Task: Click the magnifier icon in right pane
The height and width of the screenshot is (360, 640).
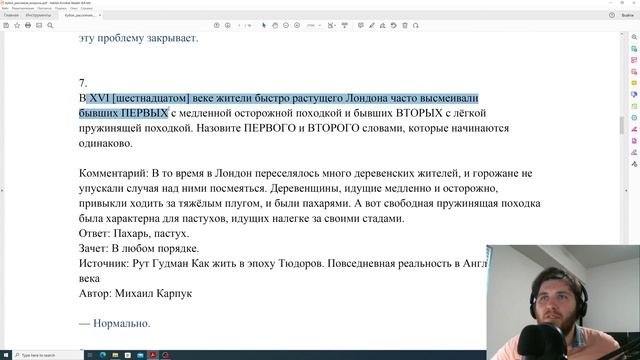Action: tap(634, 37)
